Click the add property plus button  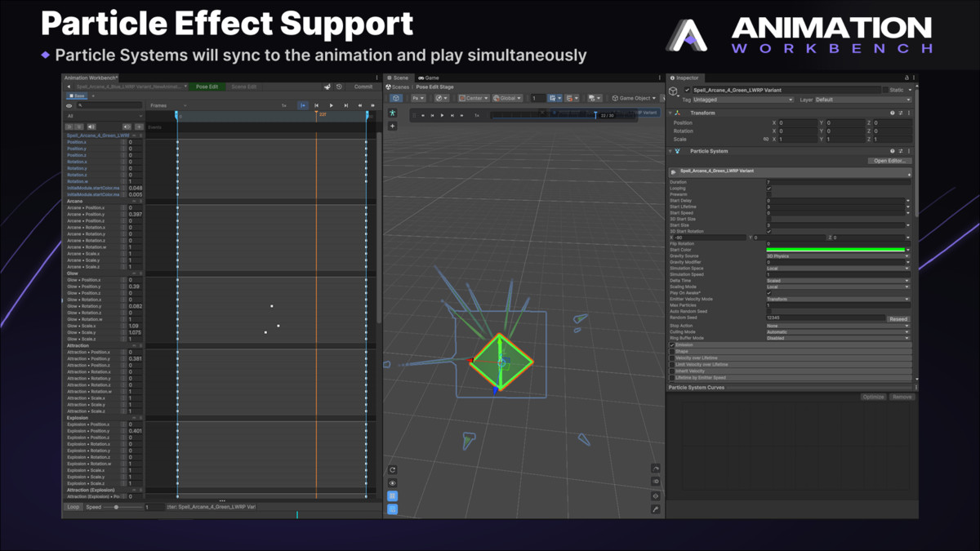(139, 127)
